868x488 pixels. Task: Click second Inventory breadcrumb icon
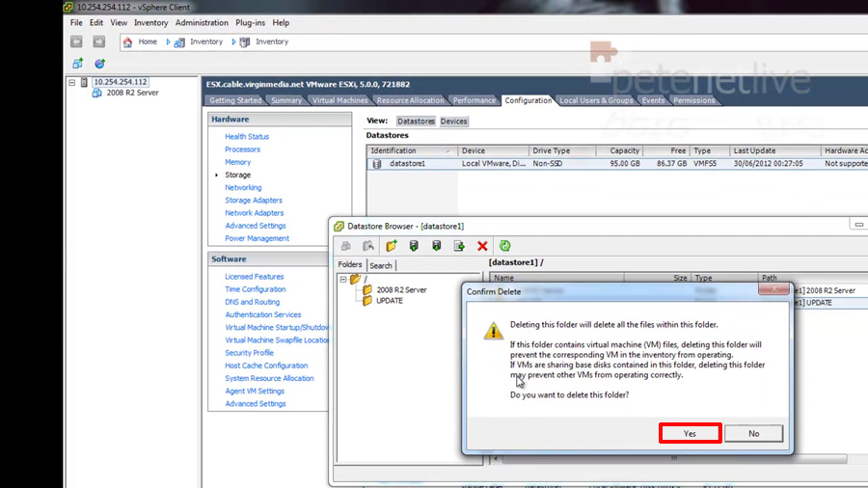pyautogui.click(x=245, y=42)
